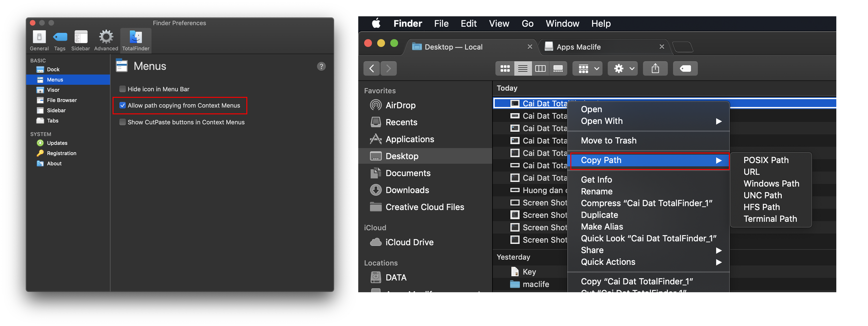Click the back navigation arrow in Finder
The height and width of the screenshot is (326, 868).
click(371, 68)
